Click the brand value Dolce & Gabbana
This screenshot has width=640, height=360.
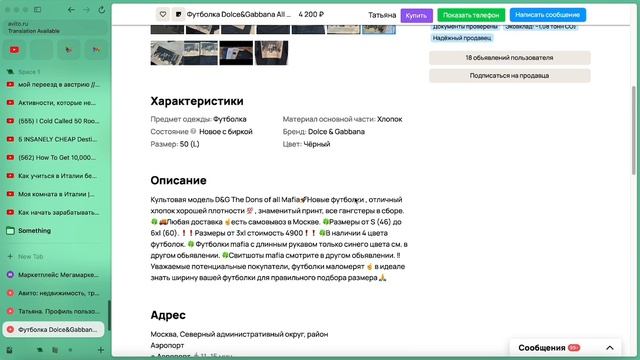(x=336, y=131)
